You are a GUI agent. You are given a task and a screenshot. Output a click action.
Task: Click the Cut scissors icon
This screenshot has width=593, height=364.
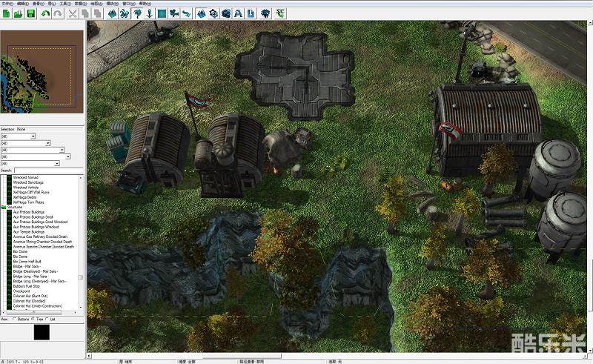click(73, 13)
